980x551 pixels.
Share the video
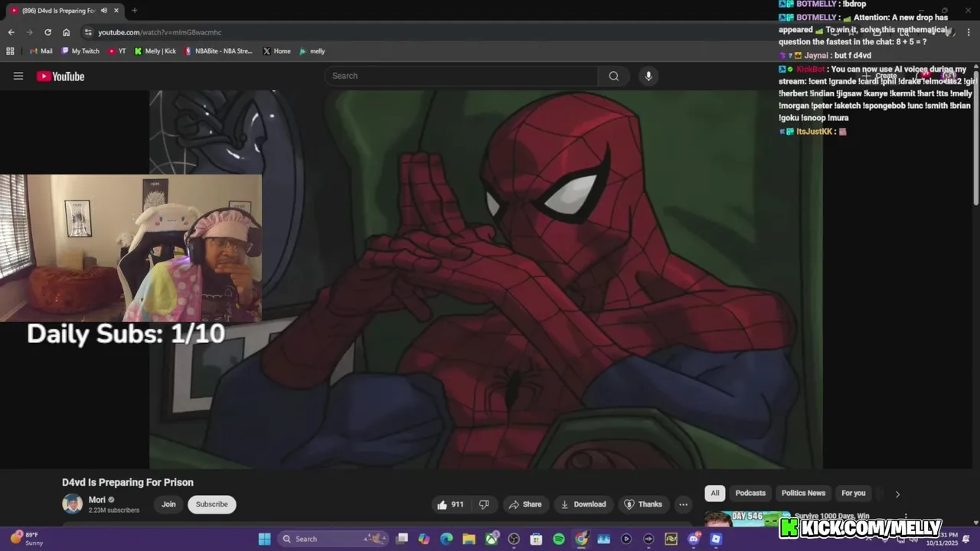pyautogui.click(x=525, y=504)
